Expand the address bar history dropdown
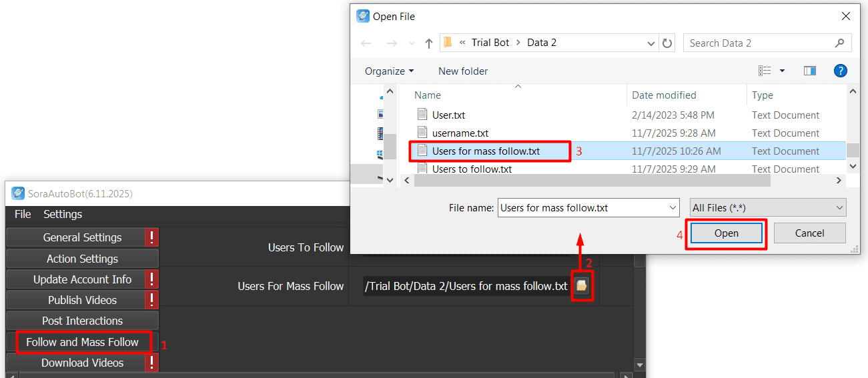The height and width of the screenshot is (378, 868). point(651,43)
